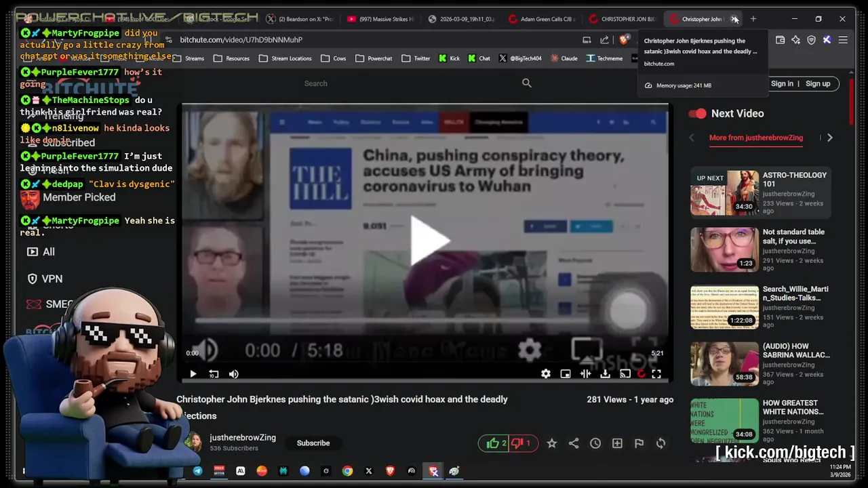Like the video with thumbs up
Image resolution: width=868 pixels, height=488 pixels.
point(496,443)
